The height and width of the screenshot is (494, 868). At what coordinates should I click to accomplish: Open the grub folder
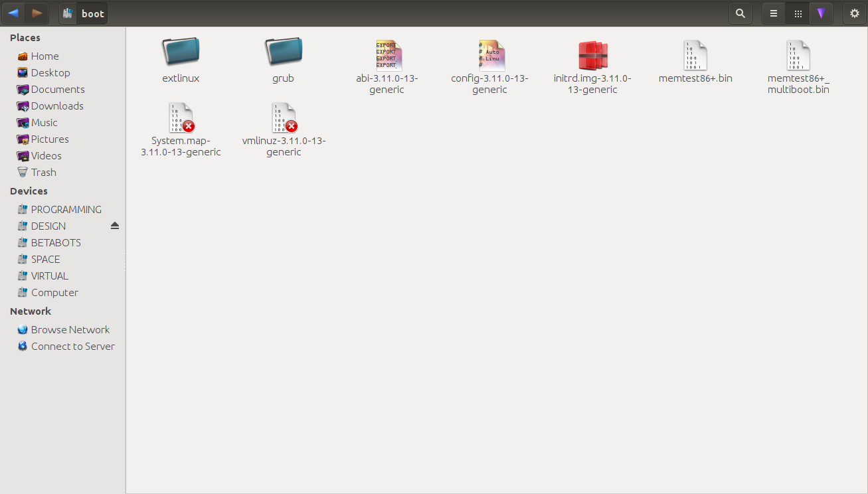point(284,53)
